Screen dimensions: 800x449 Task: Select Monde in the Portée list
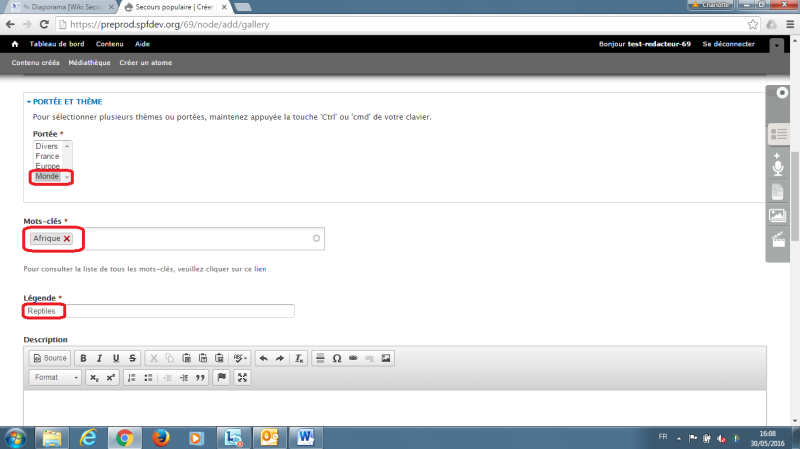[x=47, y=176]
